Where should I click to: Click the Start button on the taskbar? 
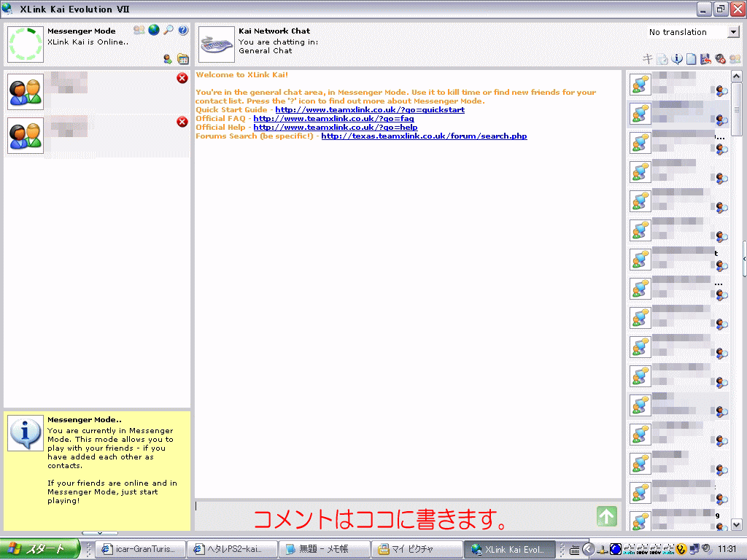[39, 549]
